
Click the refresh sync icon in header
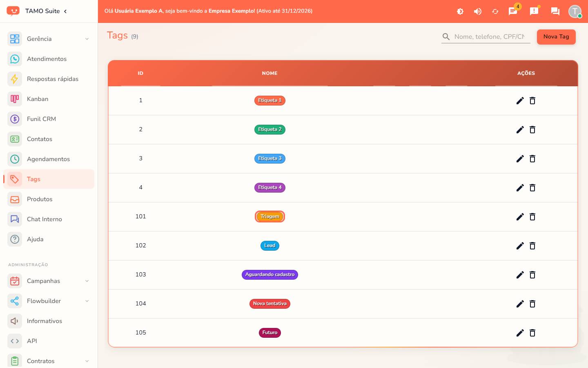point(495,11)
